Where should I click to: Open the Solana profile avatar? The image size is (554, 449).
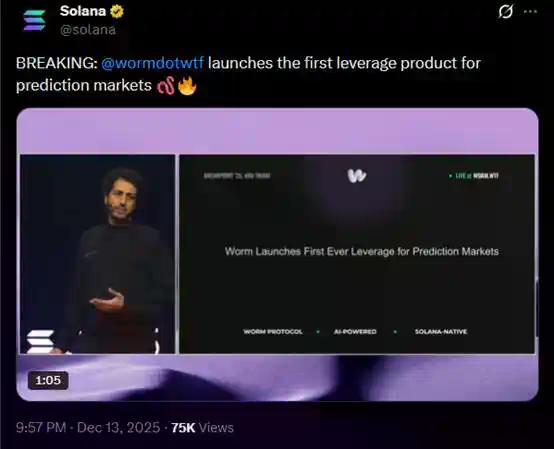coord(34,20)
